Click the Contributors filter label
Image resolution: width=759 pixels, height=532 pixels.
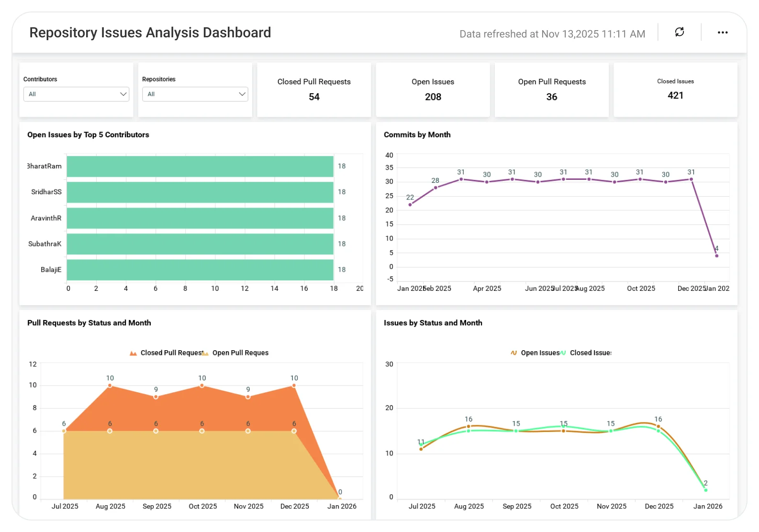coord(40,79)
